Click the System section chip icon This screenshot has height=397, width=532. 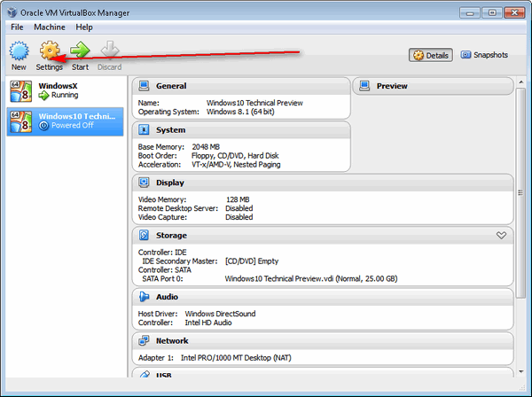click(144, 129)
